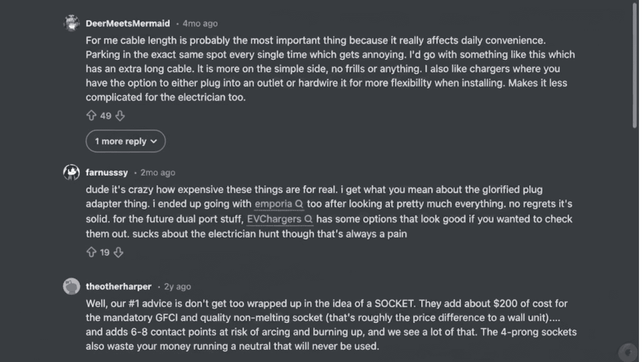Click search icon beside EVChargers link
Viewport: 644px width, 362px height.
tap(308, 219)
